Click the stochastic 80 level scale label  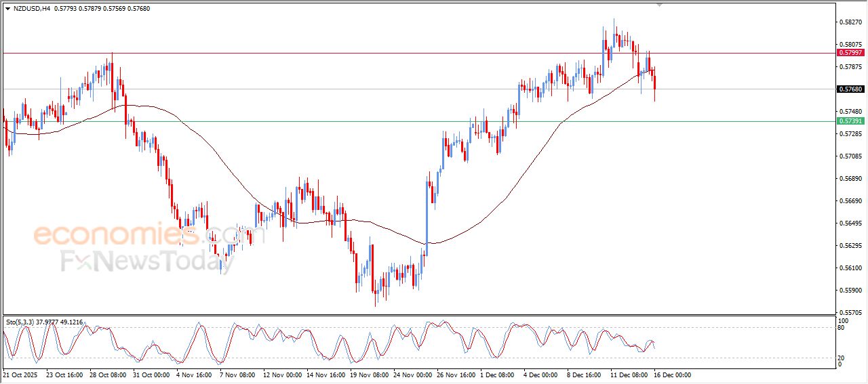pos(842,328)
